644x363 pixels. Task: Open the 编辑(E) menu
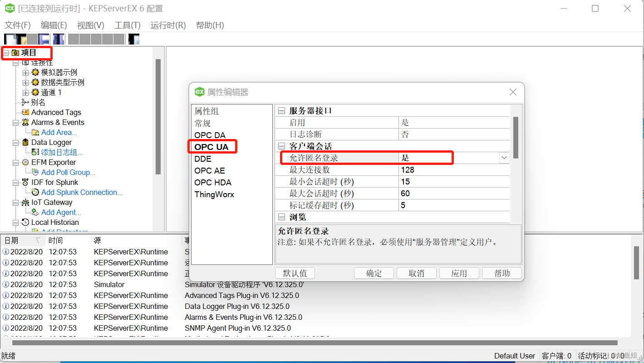(x=54, y=25)
